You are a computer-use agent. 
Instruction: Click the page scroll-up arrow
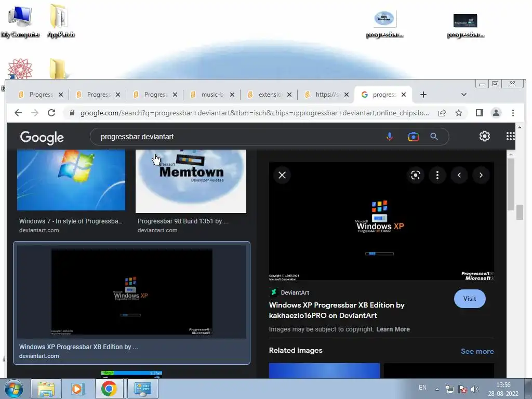520,128
